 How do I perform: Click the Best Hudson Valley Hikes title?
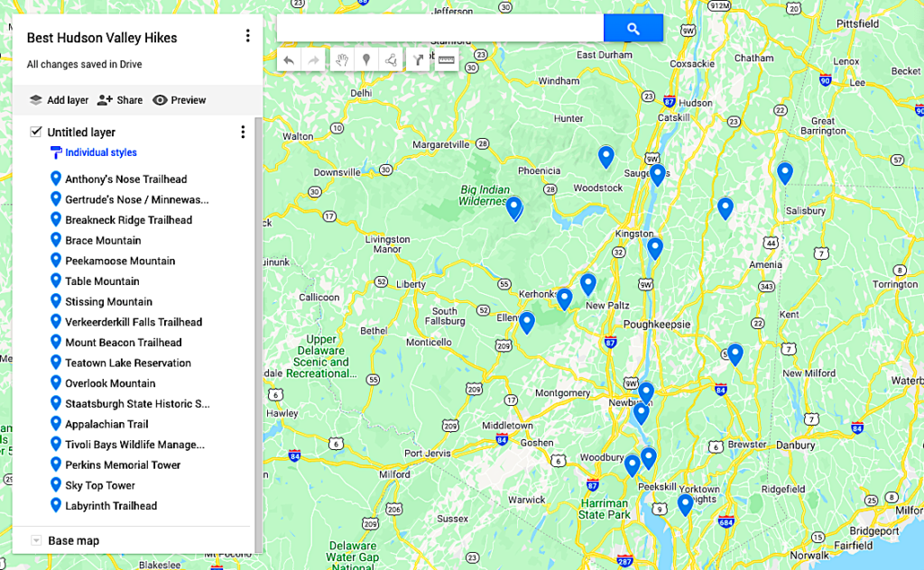tap(102, 38)
